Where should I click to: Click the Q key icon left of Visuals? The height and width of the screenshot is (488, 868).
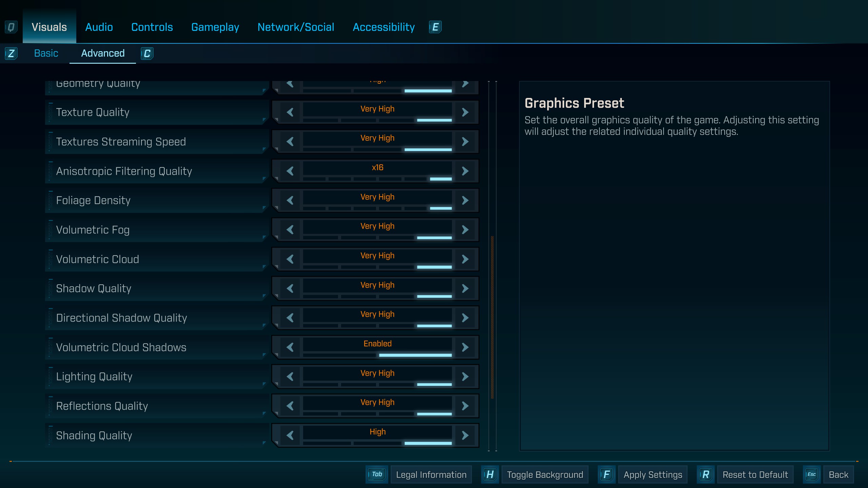pos(11,27)
